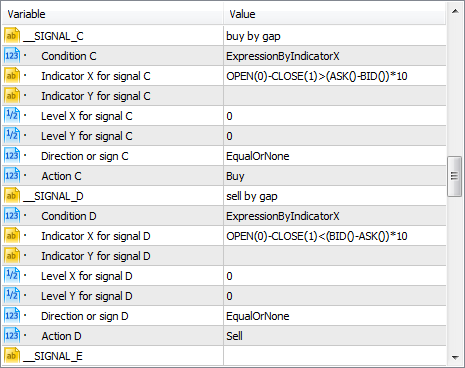Select the Direction or sign D row
This screenshot has width=465, height=368.
tap(224, 316)
